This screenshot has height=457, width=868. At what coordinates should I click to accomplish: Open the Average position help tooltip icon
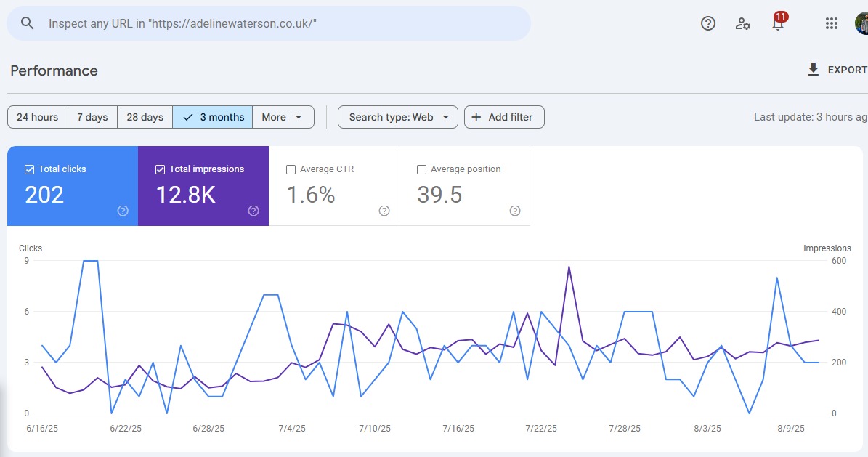514,211
